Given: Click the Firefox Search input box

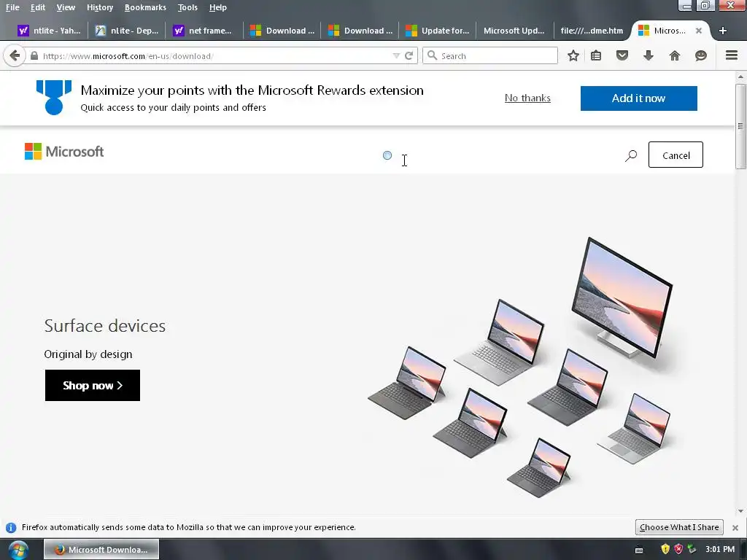Looking at the screenshot, I should click(489, 55).
